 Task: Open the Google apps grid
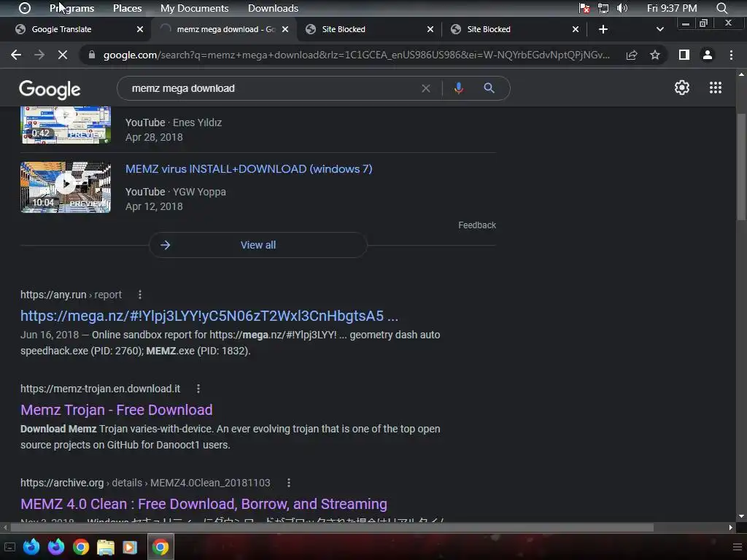[716, 87]
